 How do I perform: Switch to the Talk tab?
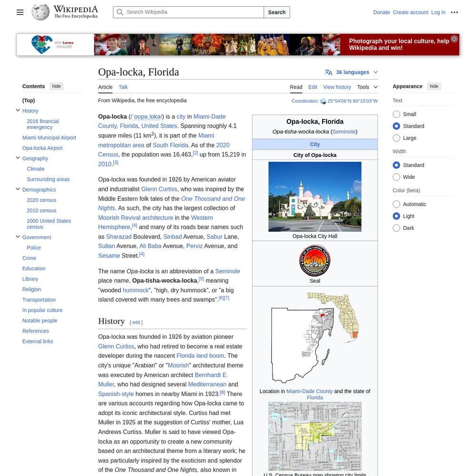[x=123, y=87]
